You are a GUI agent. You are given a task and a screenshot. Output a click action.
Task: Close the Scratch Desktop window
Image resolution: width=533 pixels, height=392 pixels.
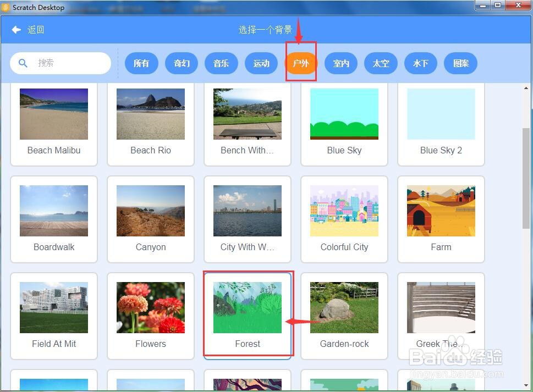518,5
